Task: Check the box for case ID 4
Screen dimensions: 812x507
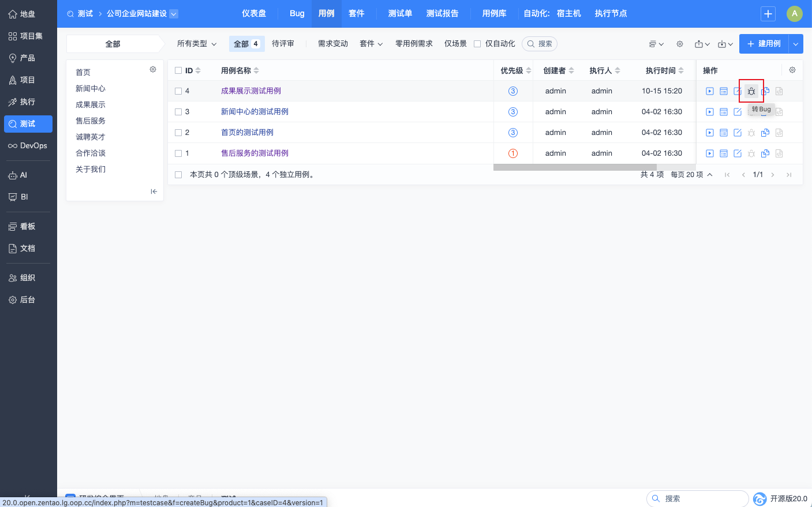Action: [178, 91]
